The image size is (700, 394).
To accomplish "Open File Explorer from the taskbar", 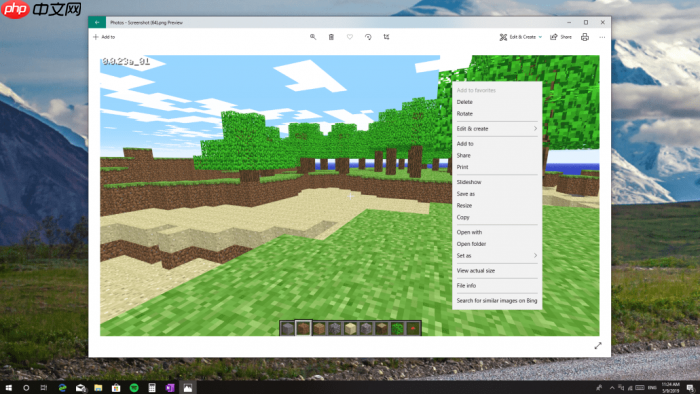I will coord(98,388).
